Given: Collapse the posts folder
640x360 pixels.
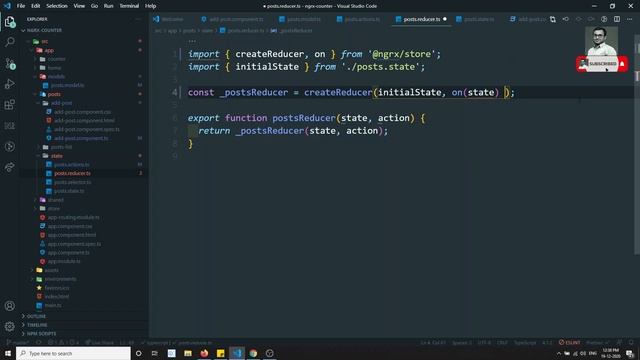Looking at the screenshot, I should point(54,94).
